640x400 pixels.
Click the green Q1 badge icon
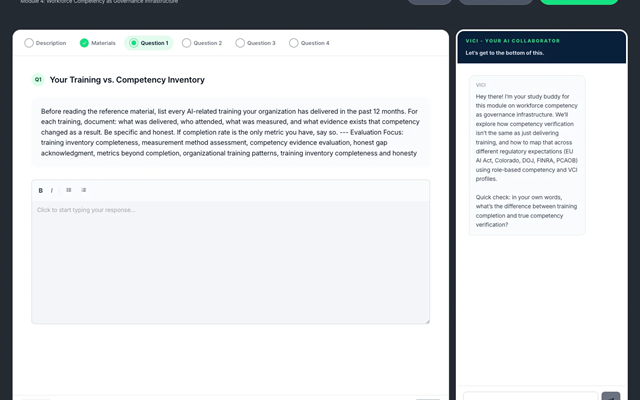38,80
